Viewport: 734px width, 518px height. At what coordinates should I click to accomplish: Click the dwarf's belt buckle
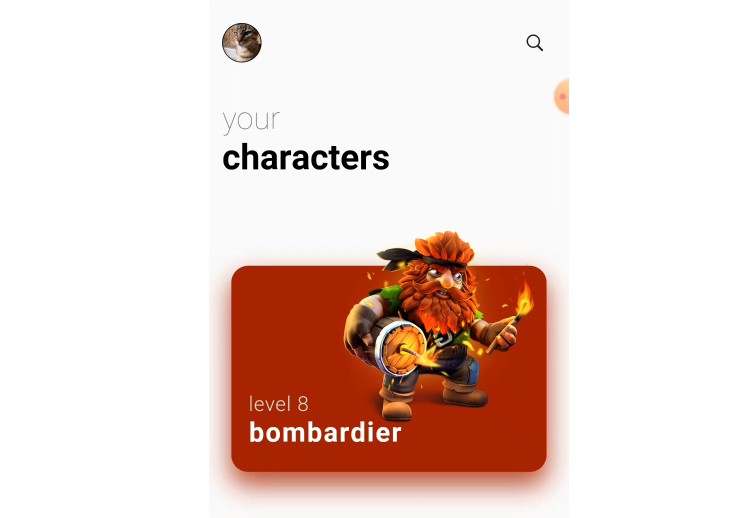(x=441, y=339)
